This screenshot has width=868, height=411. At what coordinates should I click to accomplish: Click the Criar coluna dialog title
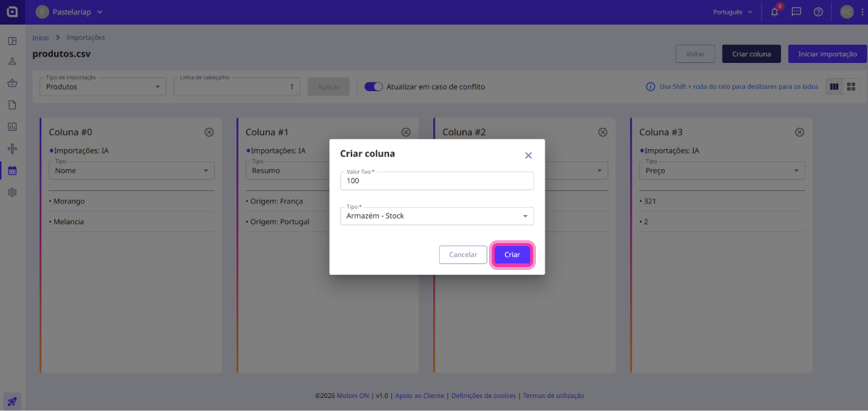tap(367, 154)
